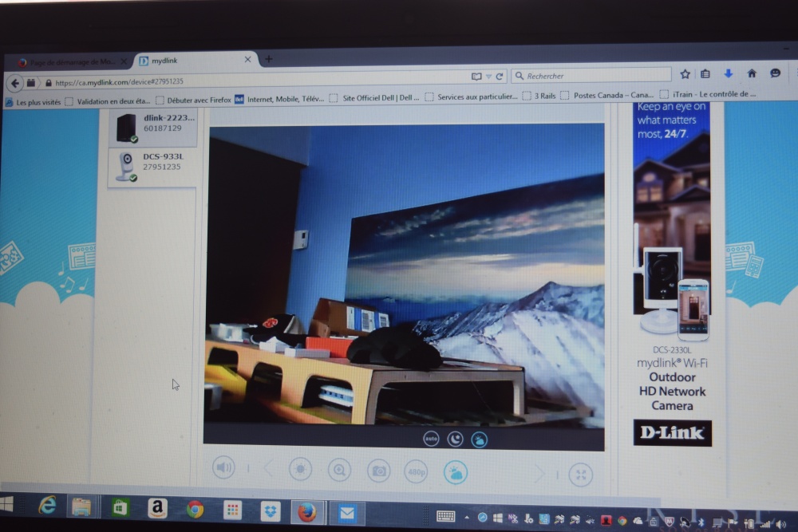Open Services aux particulier... bookmark

pyautogui.click(x=472, y=97)
